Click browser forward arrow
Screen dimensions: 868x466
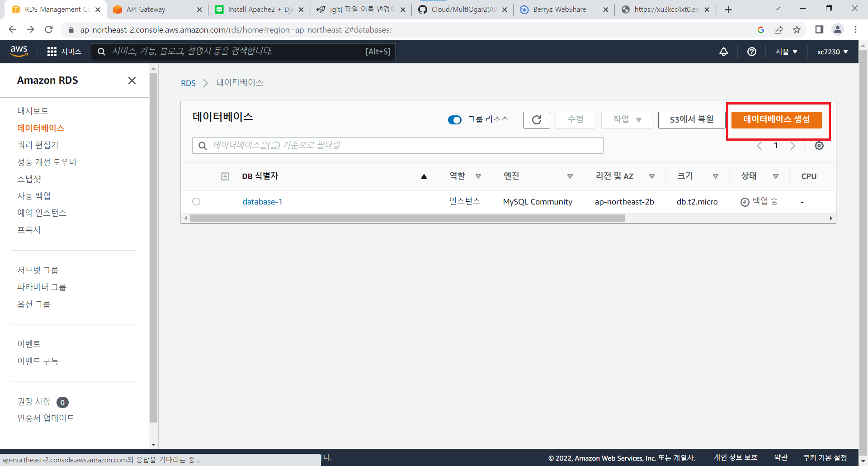30,29
